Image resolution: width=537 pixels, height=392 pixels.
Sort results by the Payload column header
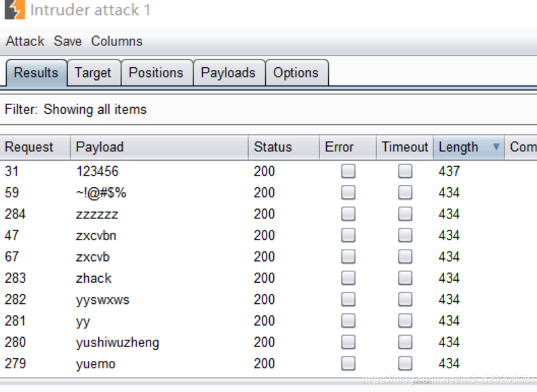pyautogui.click(x=159, y=147)
